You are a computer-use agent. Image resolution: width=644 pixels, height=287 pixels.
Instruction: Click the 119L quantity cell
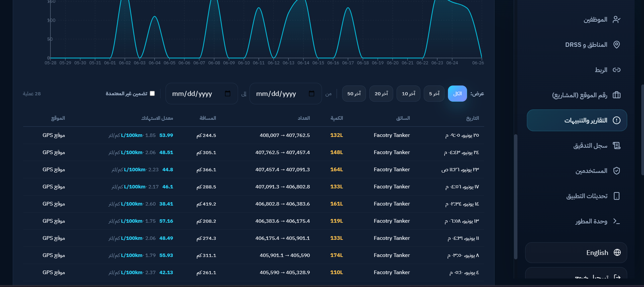(x=336, y=221)
